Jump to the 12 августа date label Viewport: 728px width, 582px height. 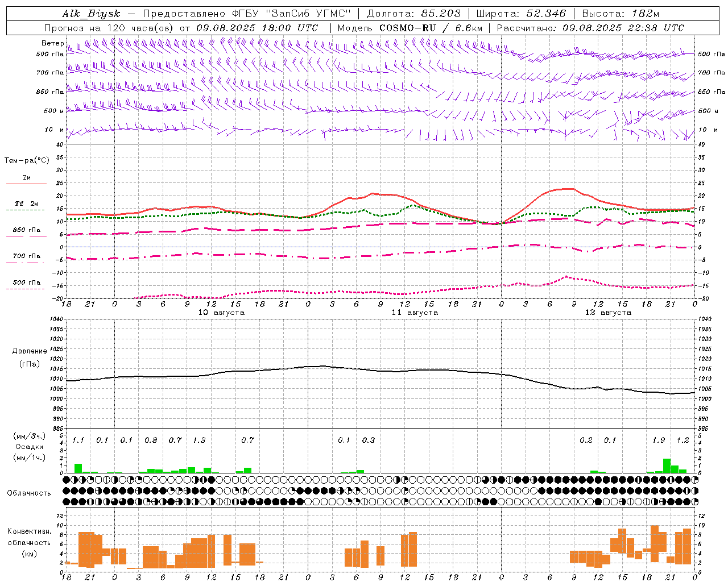[608, 313]
